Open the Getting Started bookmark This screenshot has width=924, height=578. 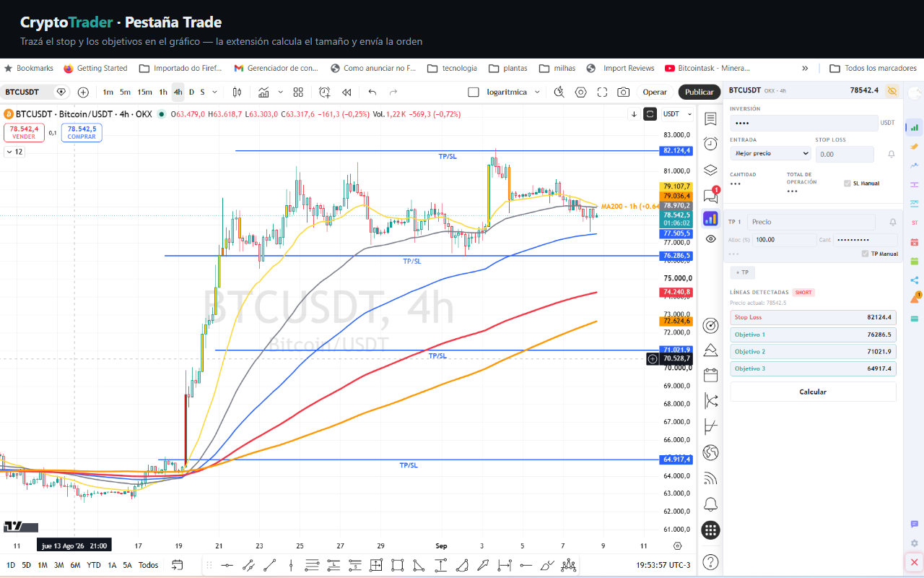[95, 68]
